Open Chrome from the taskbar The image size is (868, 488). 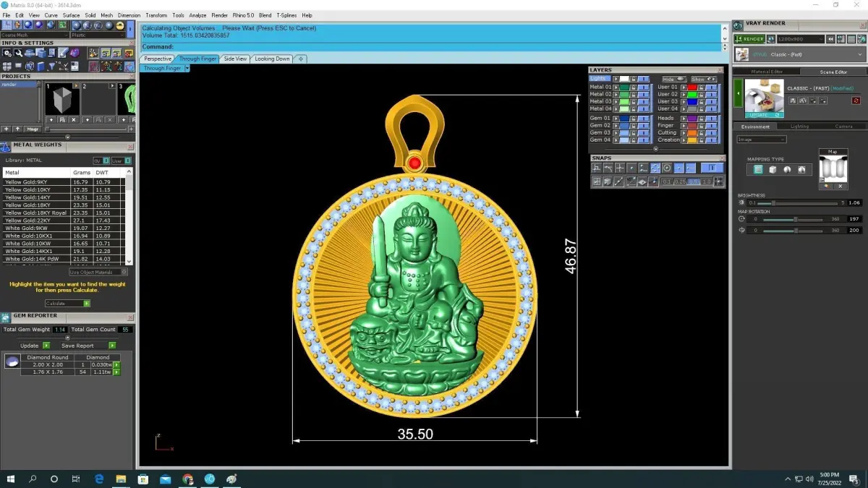[187, 479]
